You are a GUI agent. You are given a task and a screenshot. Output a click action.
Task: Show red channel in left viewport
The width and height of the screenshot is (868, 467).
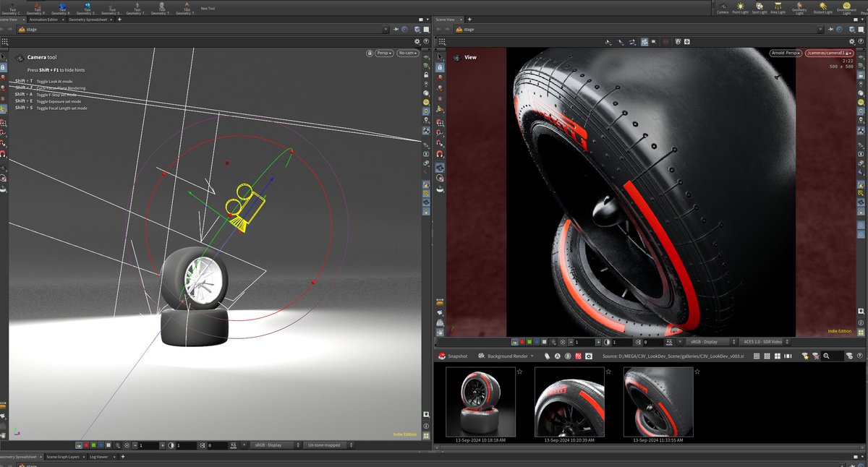[x=87, y=445]
